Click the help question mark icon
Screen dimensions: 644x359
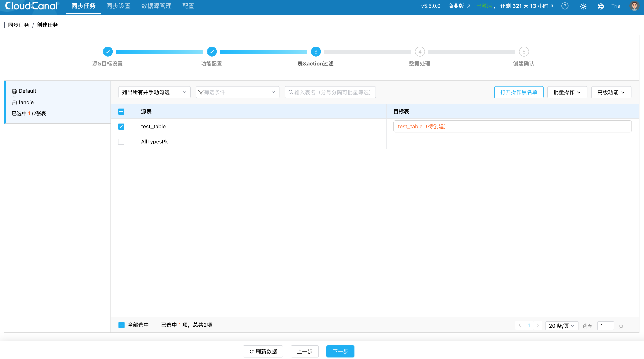pos(565,6)
